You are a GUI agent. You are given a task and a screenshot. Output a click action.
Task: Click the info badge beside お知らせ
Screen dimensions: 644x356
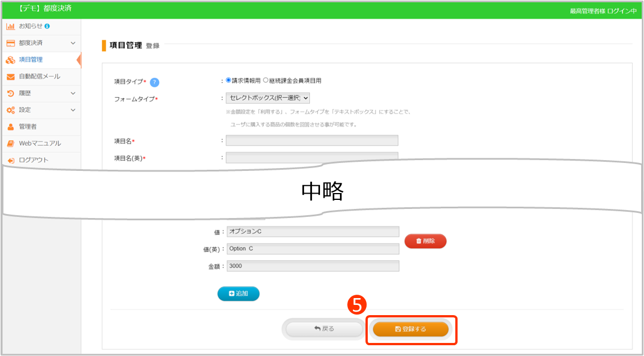click(47, 26)
